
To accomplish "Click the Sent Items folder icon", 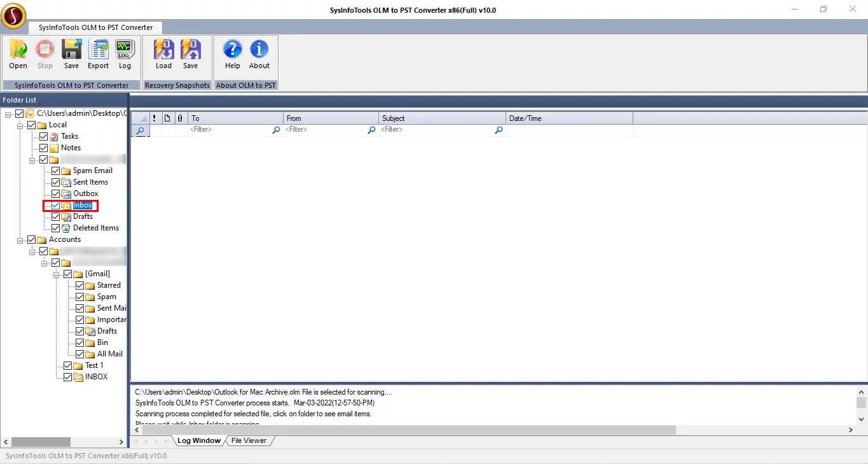I will point(66,182).
